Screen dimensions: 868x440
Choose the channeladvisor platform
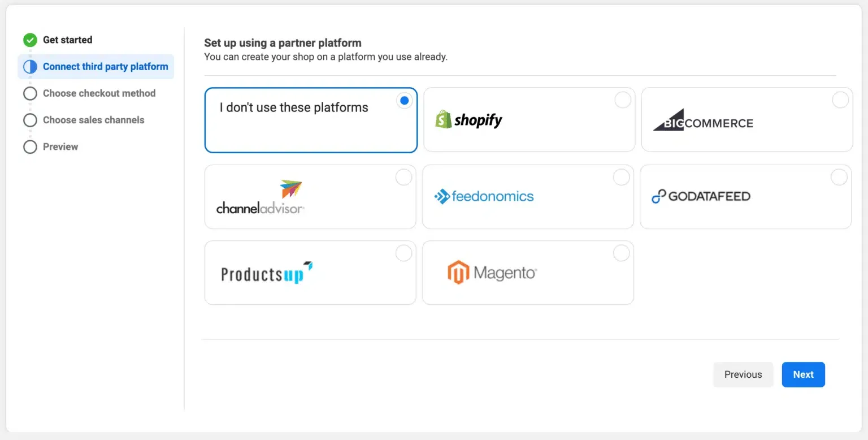click(x=260, y=196)
